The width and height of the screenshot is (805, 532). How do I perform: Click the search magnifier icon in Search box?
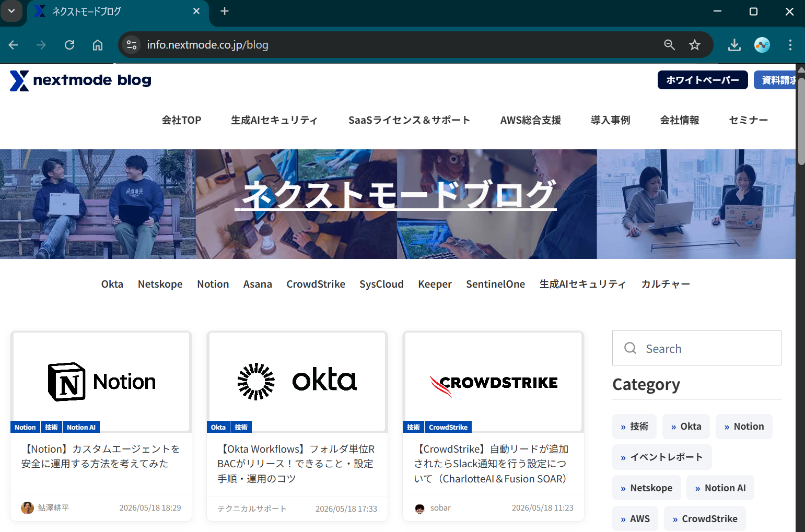click(x=631, y=348)
